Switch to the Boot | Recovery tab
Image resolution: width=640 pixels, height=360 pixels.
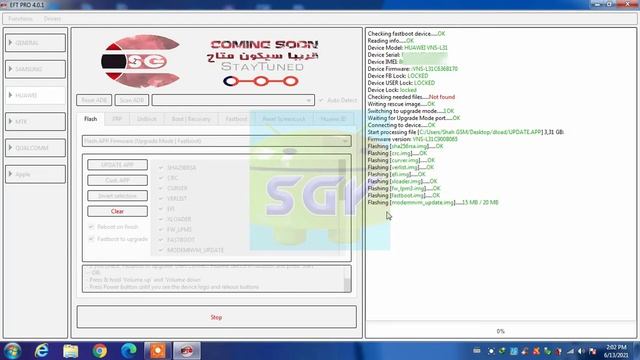pos(191,119)
